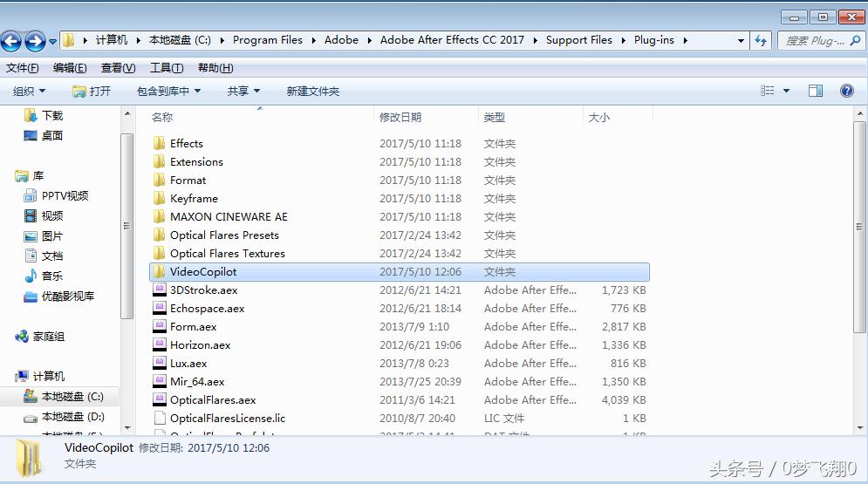Click the search Plug-ins input field
This screenshot has height=484, width=868.
click(x=814, y=40)
